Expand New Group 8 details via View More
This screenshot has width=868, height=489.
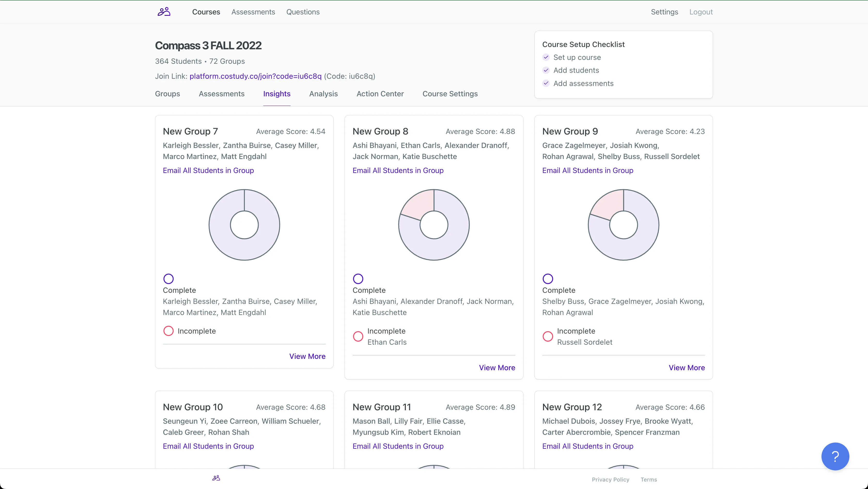coord(497,367)
